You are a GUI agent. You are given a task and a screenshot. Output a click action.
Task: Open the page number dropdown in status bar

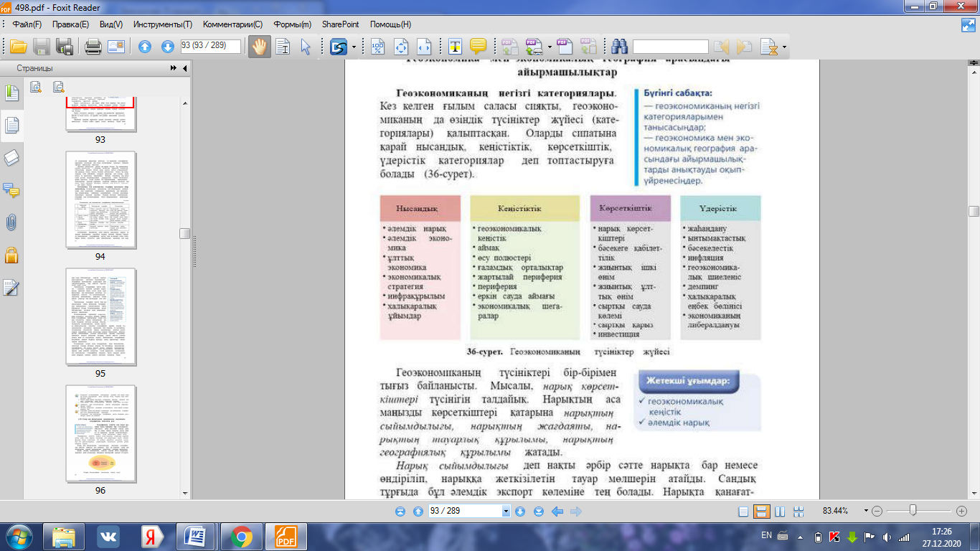click(x=506, y=512)
